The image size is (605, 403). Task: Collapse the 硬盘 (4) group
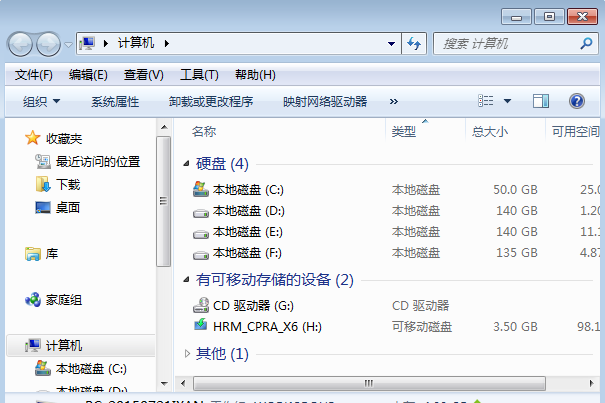point(186,164)
